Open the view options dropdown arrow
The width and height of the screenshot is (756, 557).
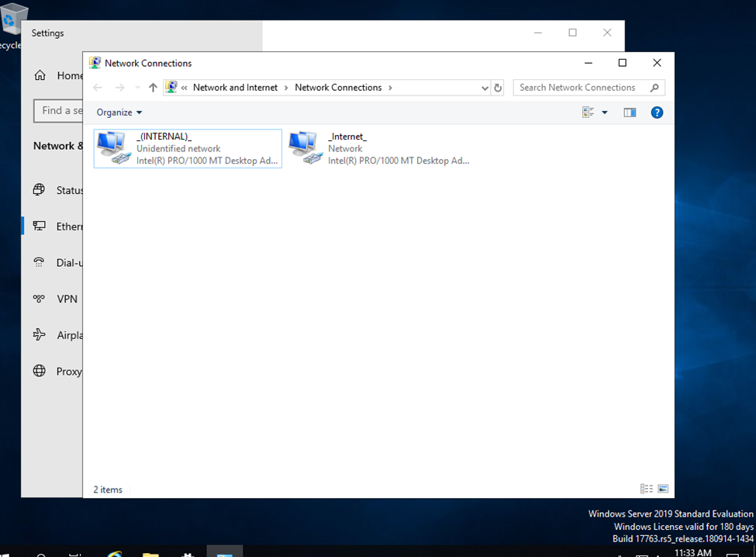(x=605, y=112)
